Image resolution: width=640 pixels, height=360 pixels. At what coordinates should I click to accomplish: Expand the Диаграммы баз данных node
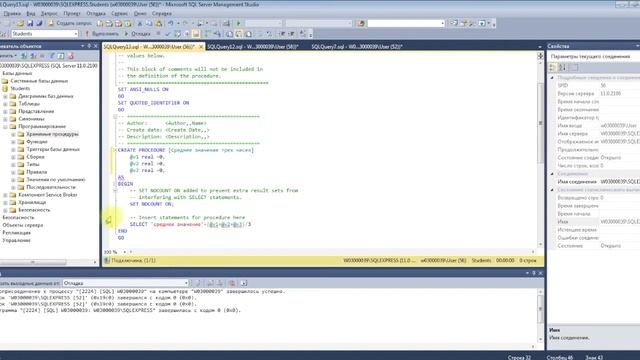(x=5, y=96)
